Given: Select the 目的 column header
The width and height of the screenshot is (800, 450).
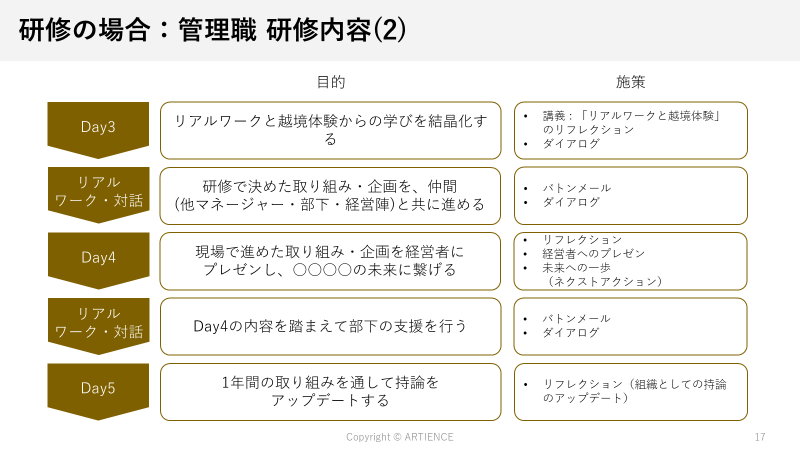Looking at the screenshot, I should [x=331, y=82].
